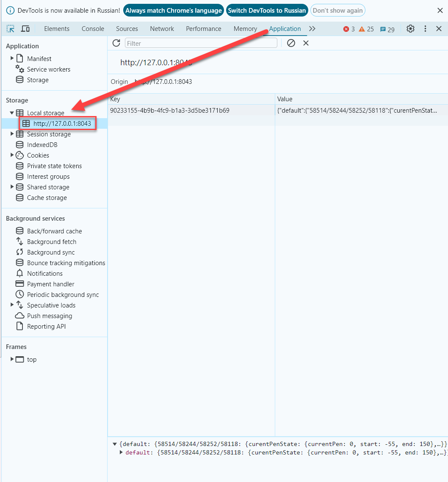The image size is (448, 482).
Task: Click the warnings counter icon
Action: pos(362,29)
